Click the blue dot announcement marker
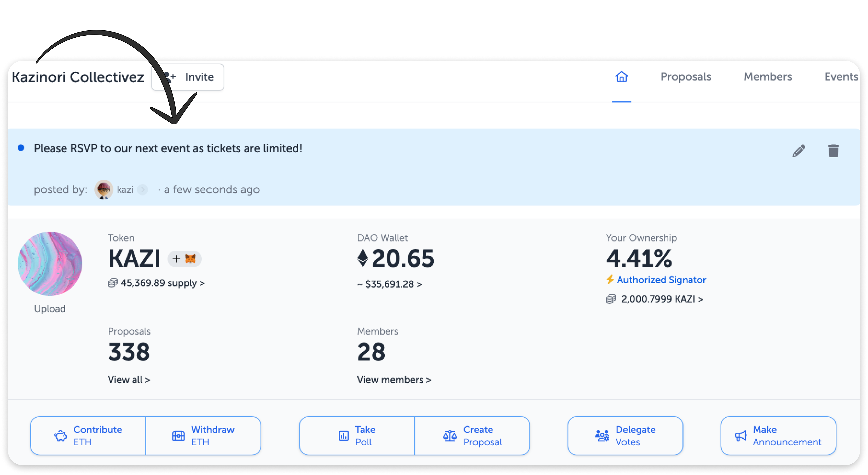868x475 pixels. [21, 148]
